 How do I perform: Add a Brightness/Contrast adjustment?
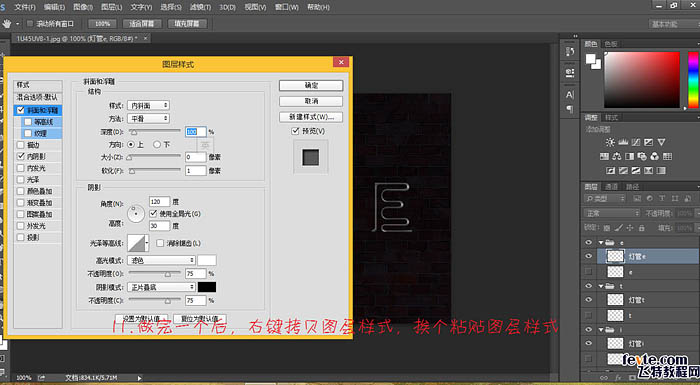[x=610, y=142]
